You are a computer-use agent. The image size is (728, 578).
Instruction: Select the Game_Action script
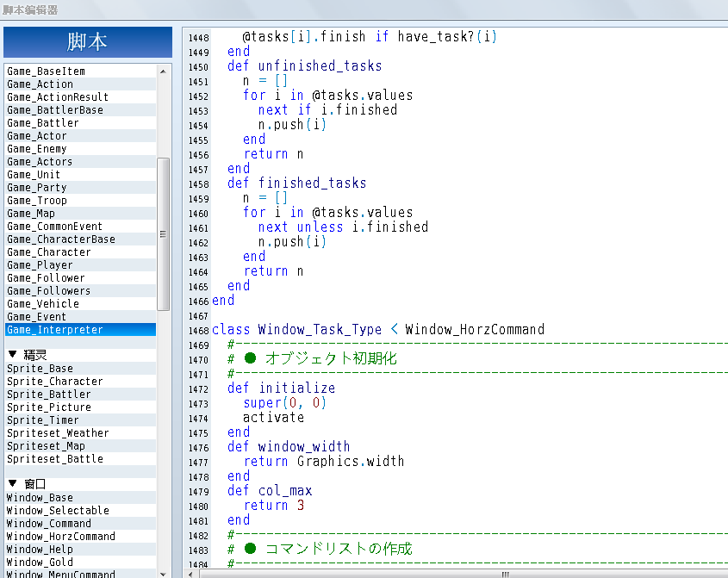click(80, 84)
